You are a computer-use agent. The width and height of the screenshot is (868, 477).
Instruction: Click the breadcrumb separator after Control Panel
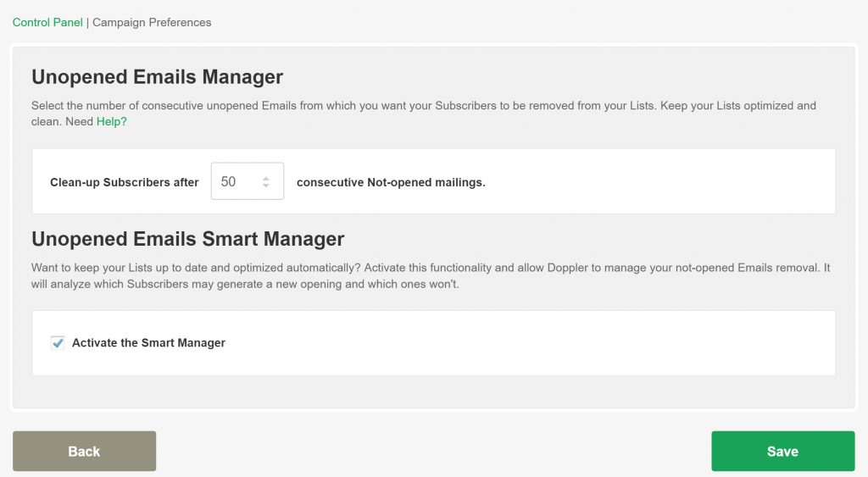tap(87, 23)
